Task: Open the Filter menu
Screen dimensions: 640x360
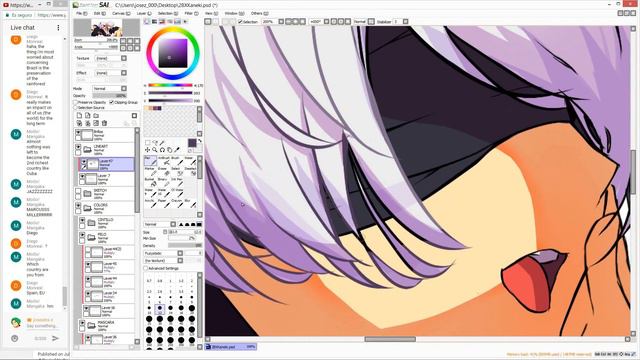Action: (191, 13)
